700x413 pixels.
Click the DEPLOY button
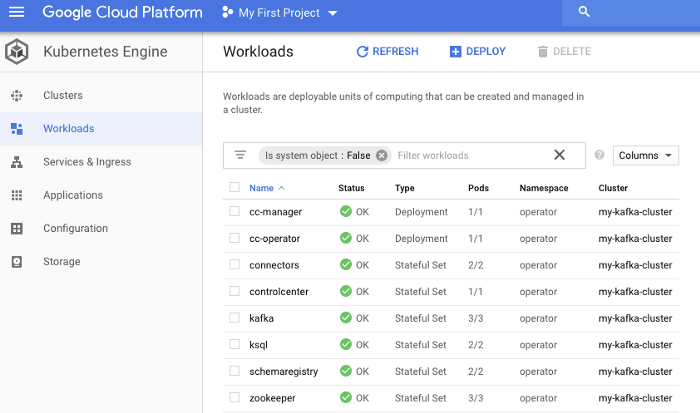(477, 51)
